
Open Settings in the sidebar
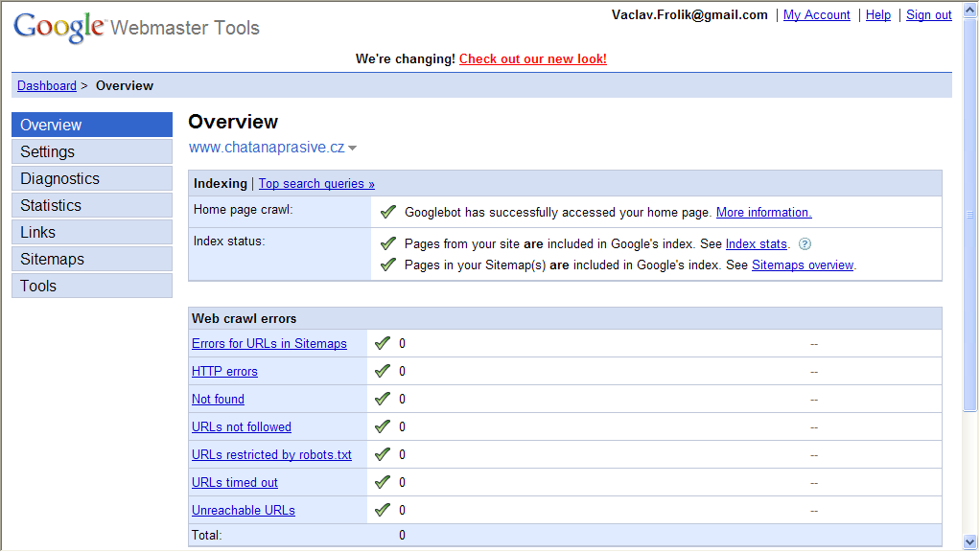pos(92,151)
